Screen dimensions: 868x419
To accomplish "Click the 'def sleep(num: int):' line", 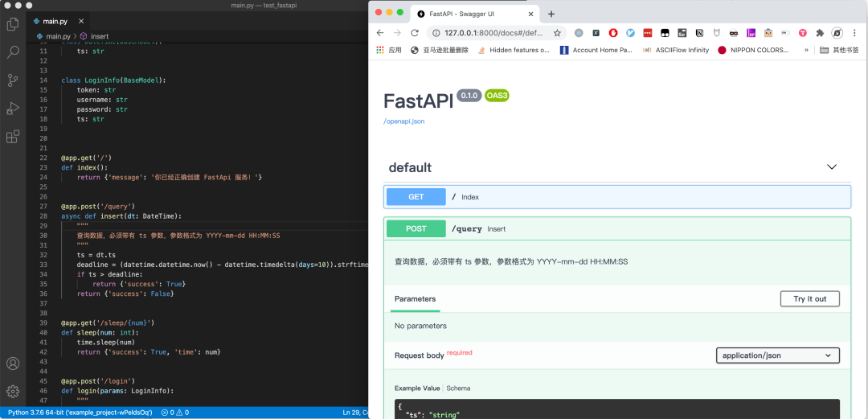I will [100, 332].
